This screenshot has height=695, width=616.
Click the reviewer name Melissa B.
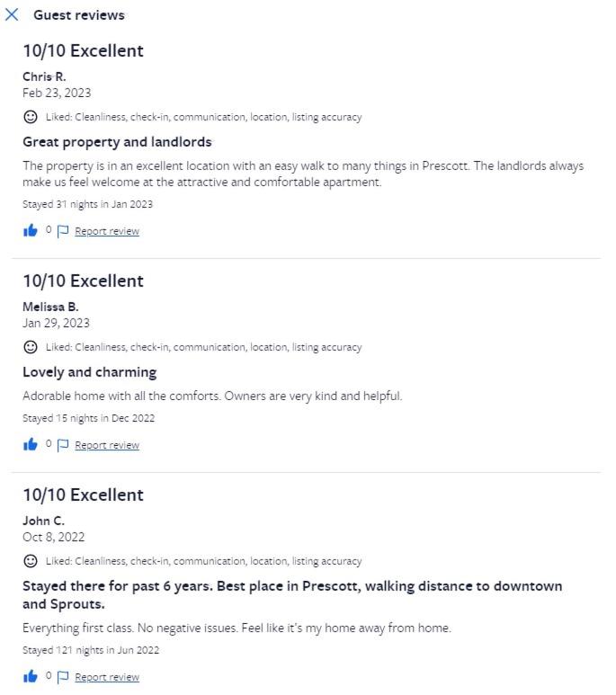point(50,307)
